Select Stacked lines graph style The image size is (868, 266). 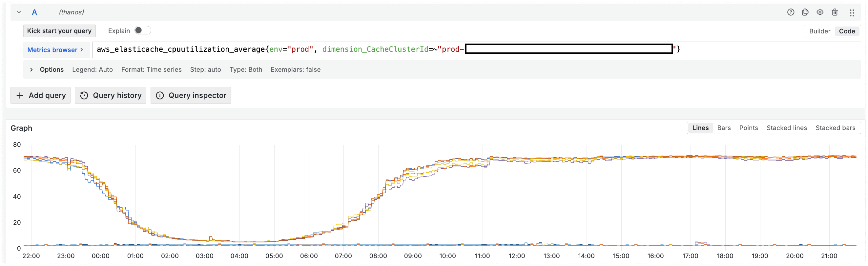(786, 128)
